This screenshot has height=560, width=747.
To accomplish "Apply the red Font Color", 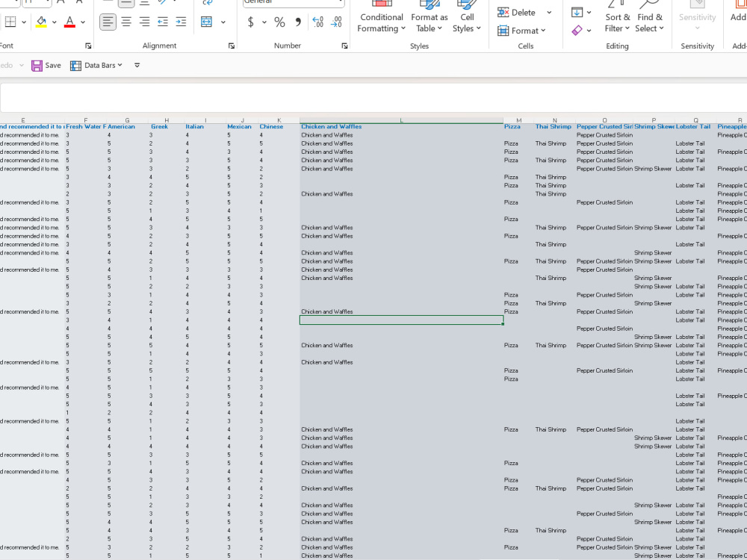I will tap(69, 22).
